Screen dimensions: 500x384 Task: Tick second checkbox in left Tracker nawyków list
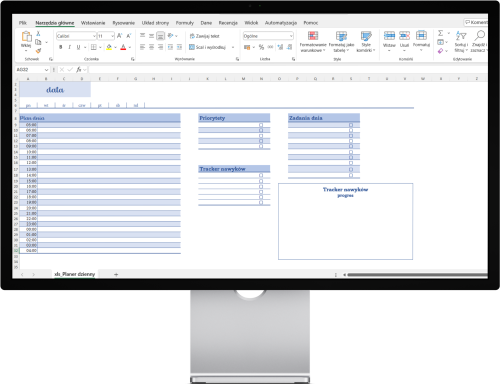click(261, 181)
